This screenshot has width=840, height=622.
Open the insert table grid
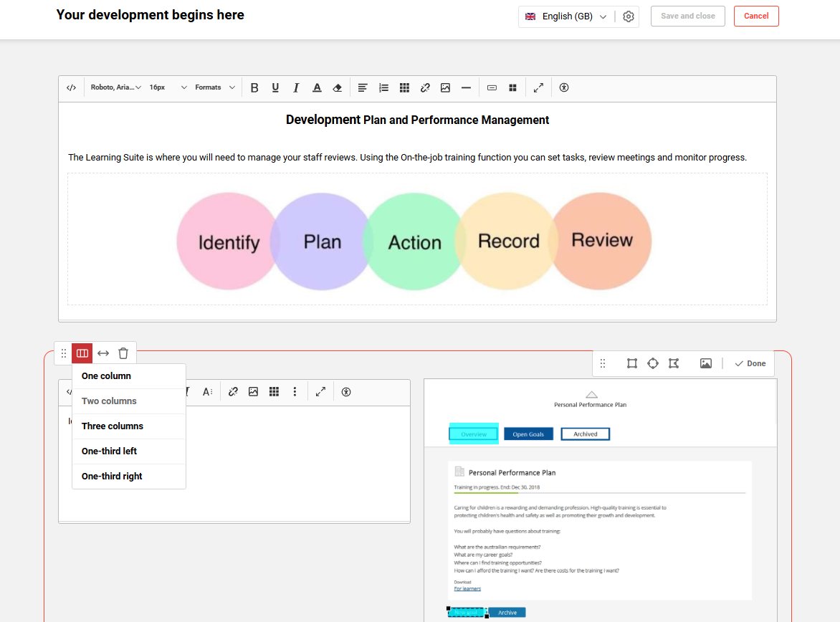pos(404,87)
